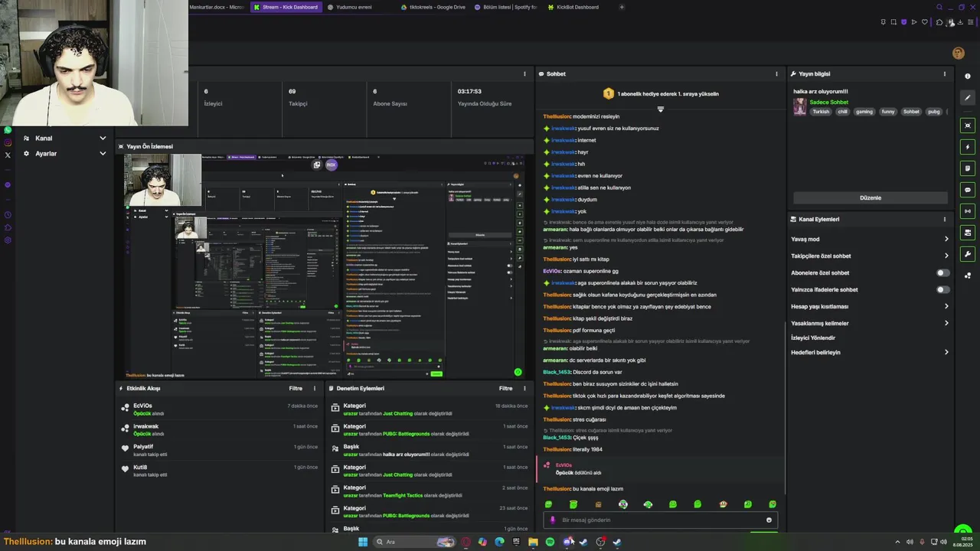Click the wrench icon in right toolbar
980x551 pixels.
(968, 254)
